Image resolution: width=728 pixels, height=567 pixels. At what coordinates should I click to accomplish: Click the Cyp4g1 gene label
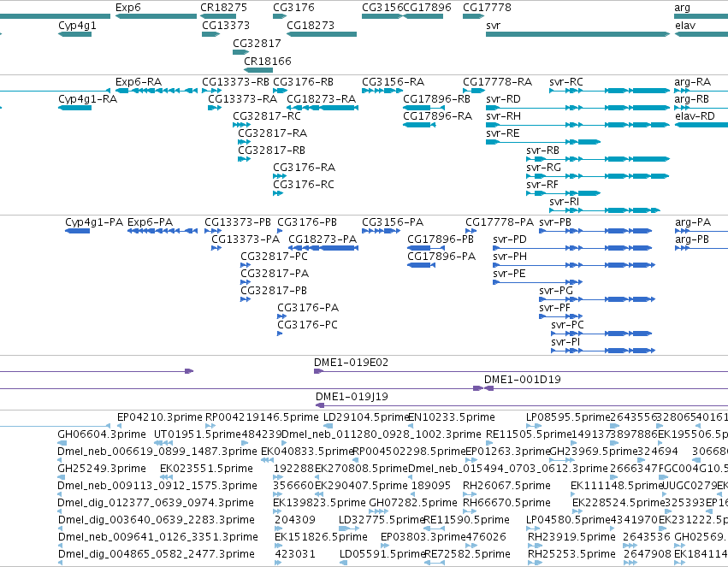[77, 25]
